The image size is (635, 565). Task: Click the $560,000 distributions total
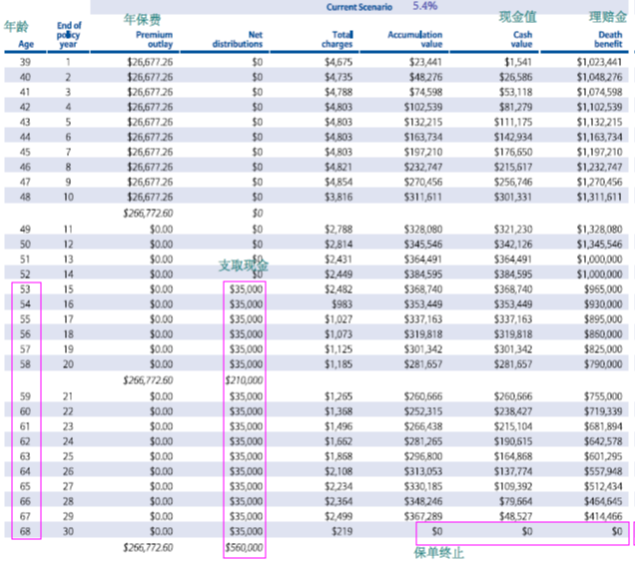coord(244,548)
